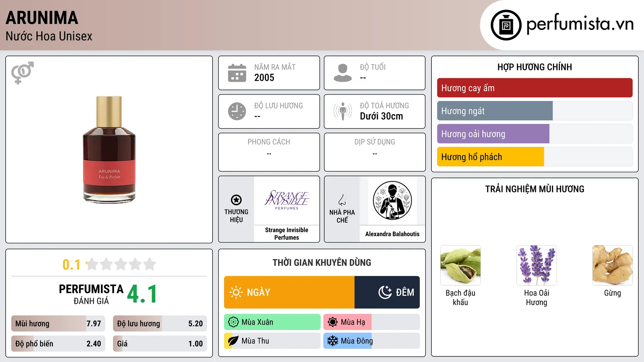Click the launch year 2005
Image resolution: width=644 pixels, height=362 pixels.
coord(264,78)
